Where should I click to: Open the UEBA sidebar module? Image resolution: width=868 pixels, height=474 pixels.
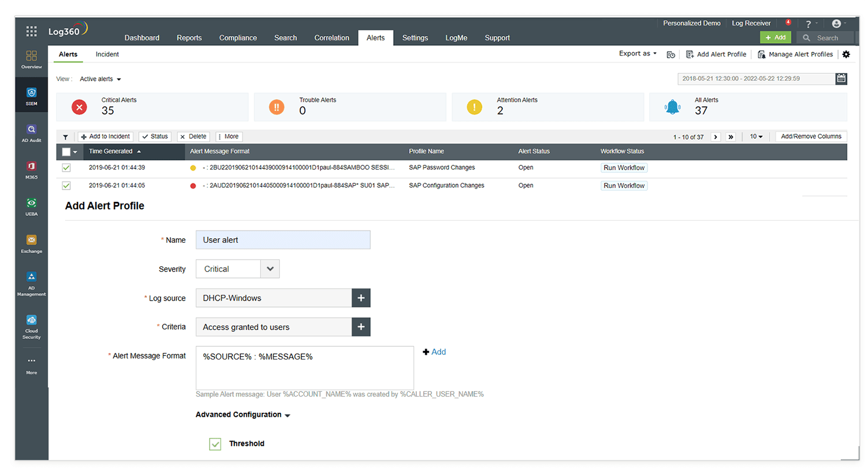click(x=31, y=207)
